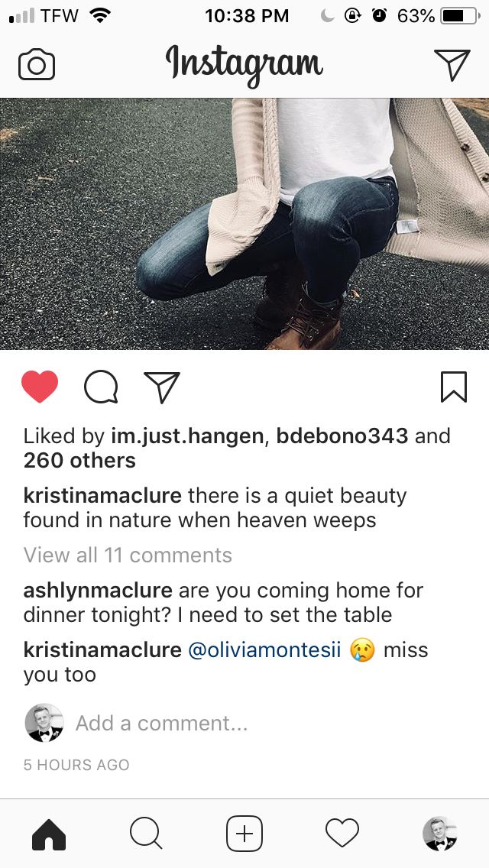Open kristinamaclure's profile from the caption
The width and height of the screenshot is (489, 868).
pos(102,495)
